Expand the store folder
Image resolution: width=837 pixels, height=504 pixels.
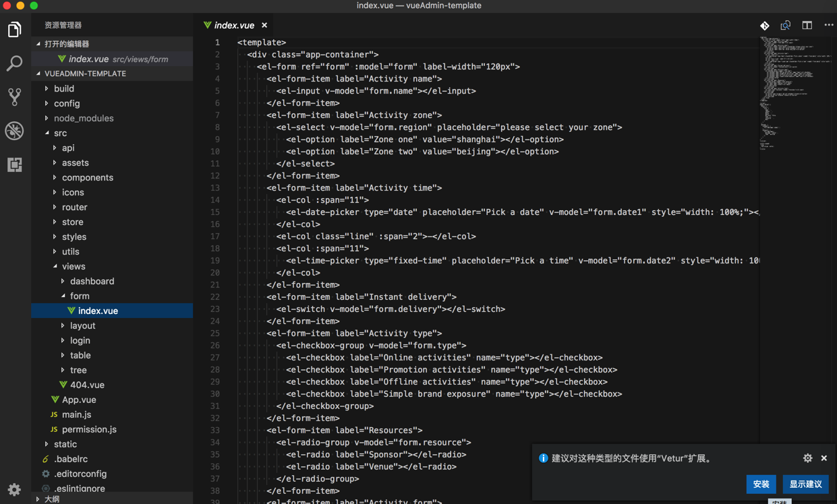click(x=55, y=222)
